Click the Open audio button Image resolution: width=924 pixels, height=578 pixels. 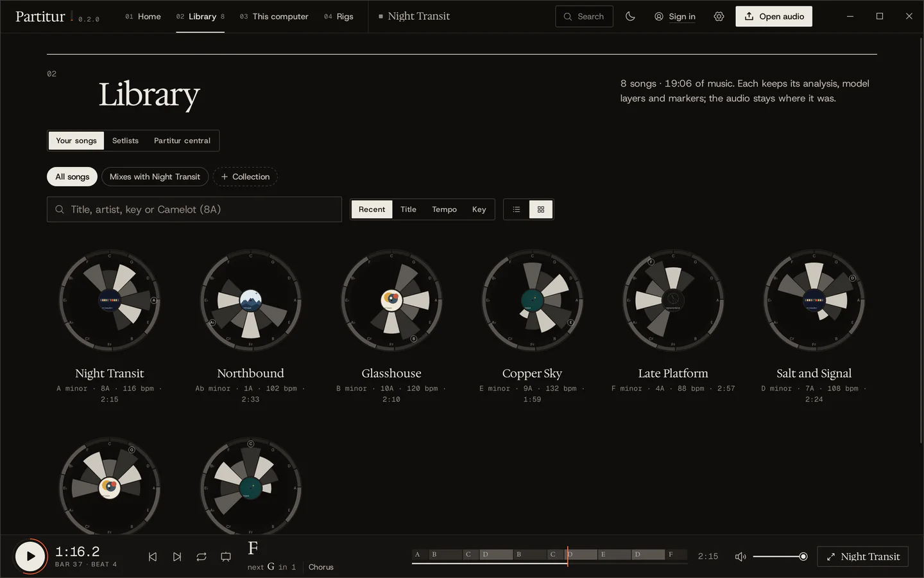click(x=774, y=17)
